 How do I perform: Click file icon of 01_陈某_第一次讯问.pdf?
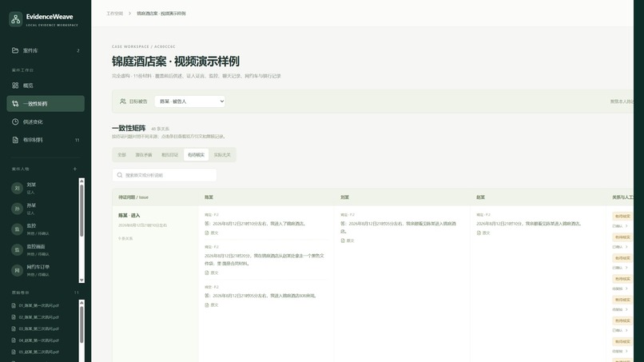point(14,306)
